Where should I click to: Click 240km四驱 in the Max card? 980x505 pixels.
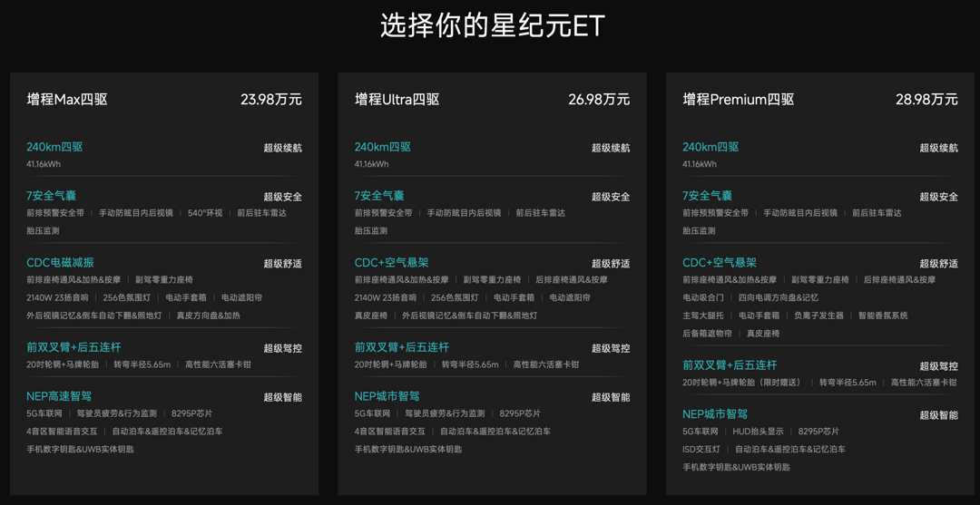[54, 147]
